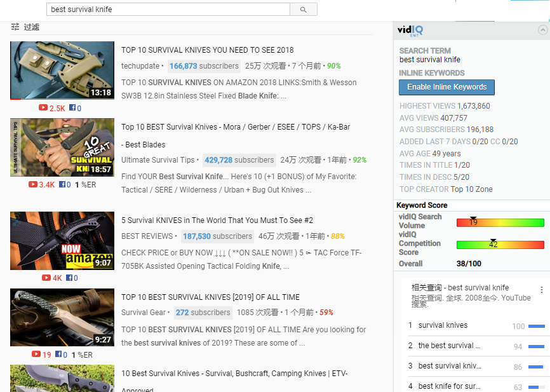Click the 166,873 subscribers badge
The image size is (550, 392).
tap(204, 66)
